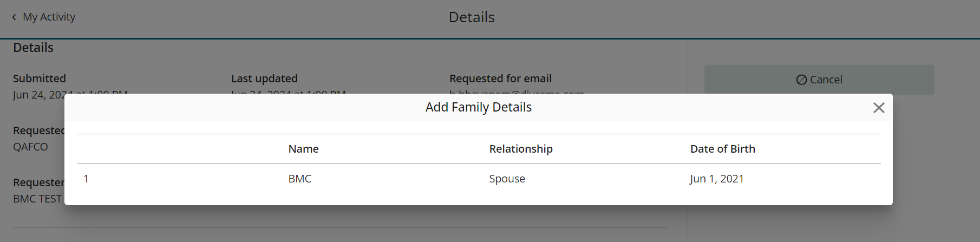Select the Relationship column header
This screenshot has width=980, height=242.
(x=521, y=149)
